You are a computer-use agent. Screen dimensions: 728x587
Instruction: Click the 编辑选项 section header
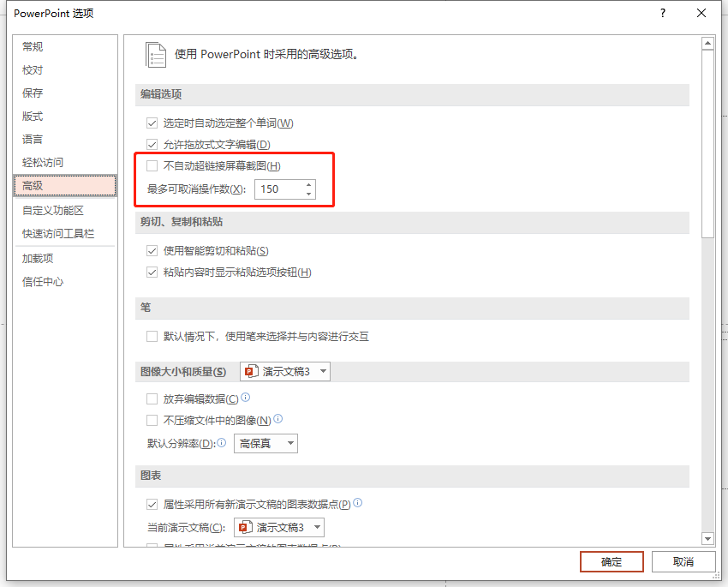point(412,95)
